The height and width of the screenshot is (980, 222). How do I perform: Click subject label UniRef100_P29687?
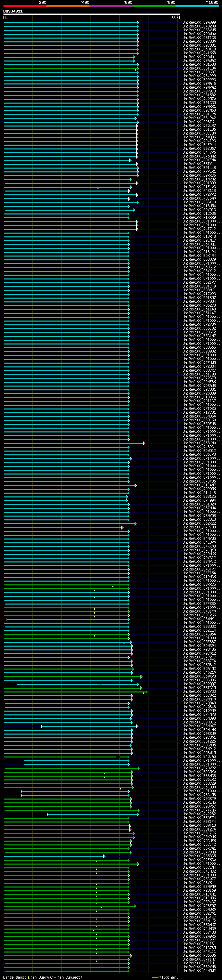click(x=199, y=72)
